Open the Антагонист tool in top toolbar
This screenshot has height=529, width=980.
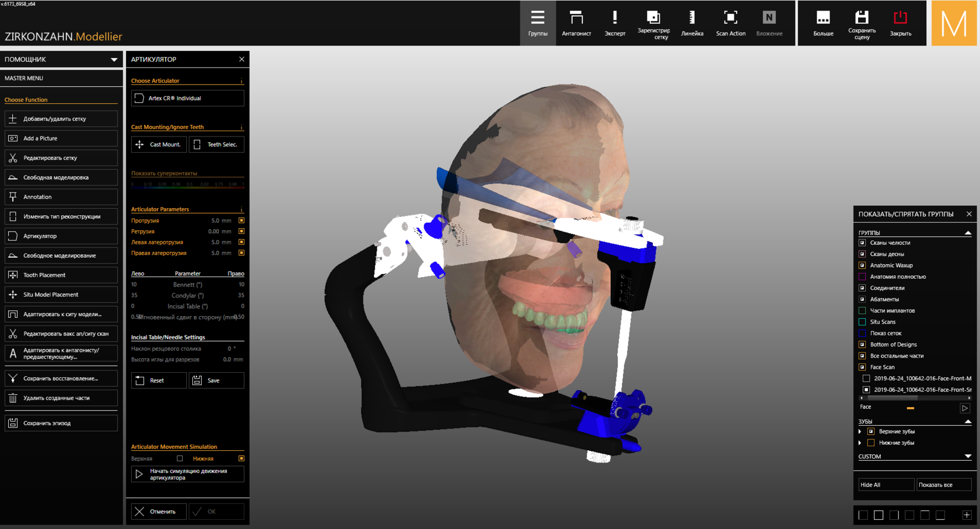[576, 23]
